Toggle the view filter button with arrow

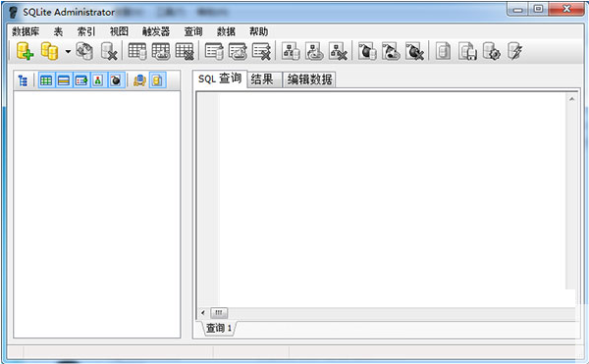click(81, 80)
